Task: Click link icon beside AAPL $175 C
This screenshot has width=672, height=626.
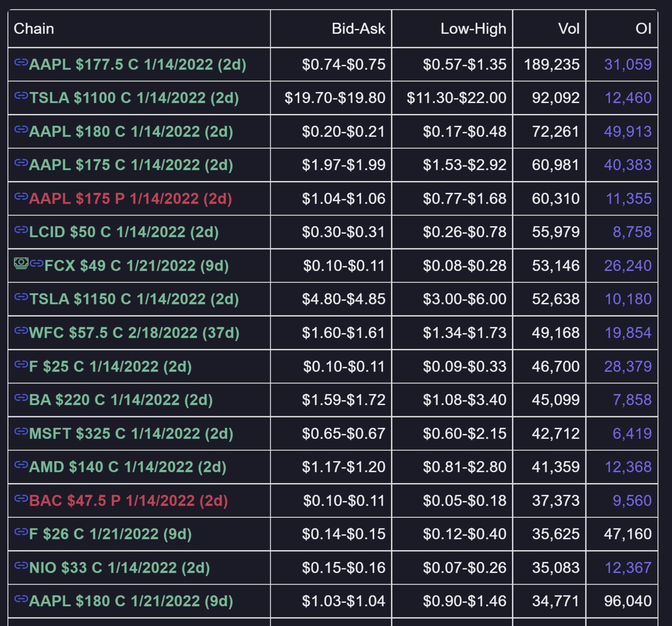Action: tap(21, 163)
